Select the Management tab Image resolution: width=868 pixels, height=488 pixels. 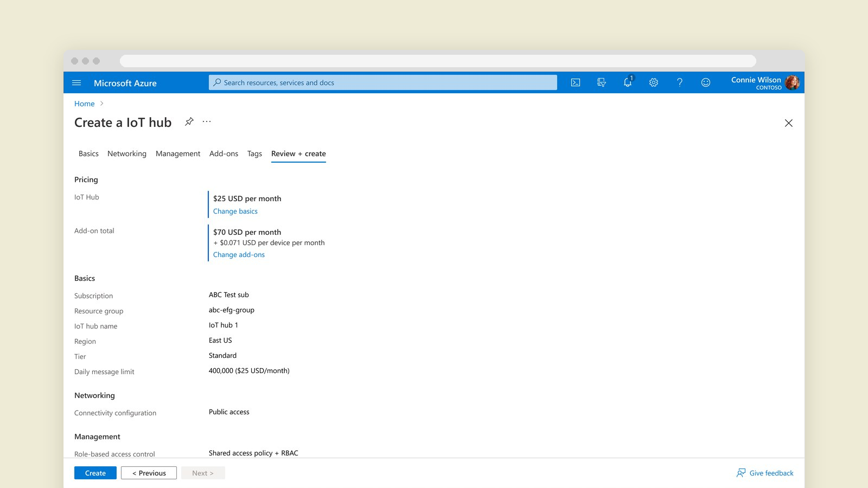[x=178, y=153]
